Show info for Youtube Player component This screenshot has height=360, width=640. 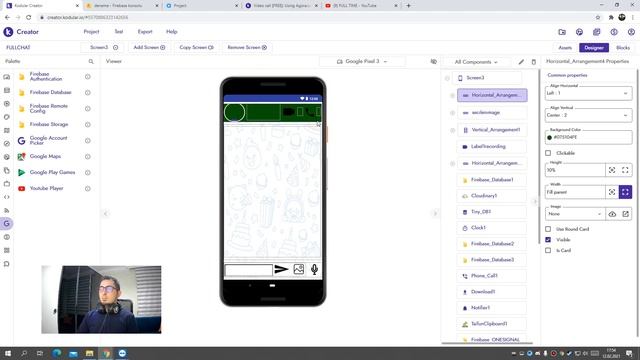(88, 189)
